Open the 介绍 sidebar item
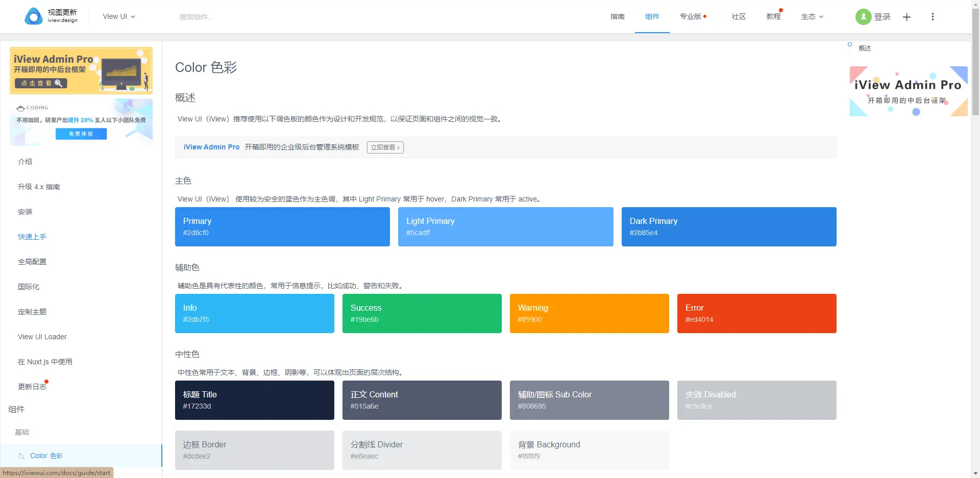 coord(25,162)
